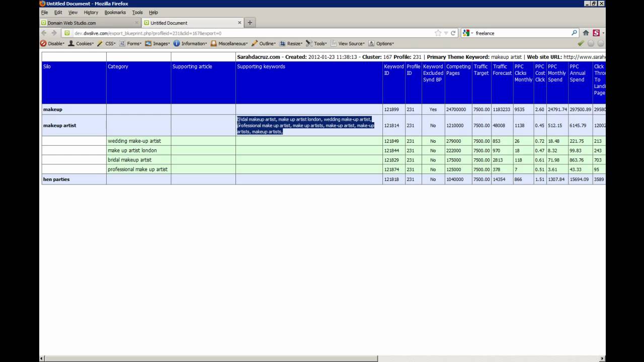The image size is (644, 362).
Task: Select the make up artist london cell
Action: (138, 150)
